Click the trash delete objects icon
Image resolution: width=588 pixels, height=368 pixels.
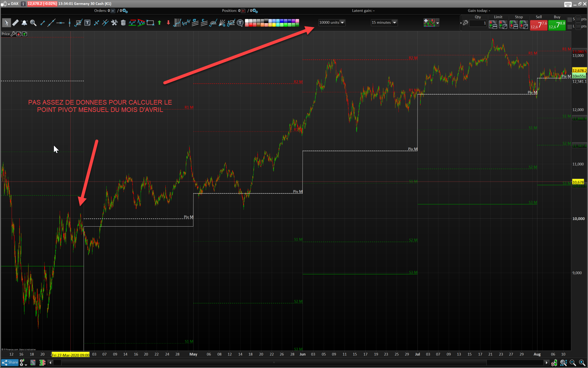123,23
